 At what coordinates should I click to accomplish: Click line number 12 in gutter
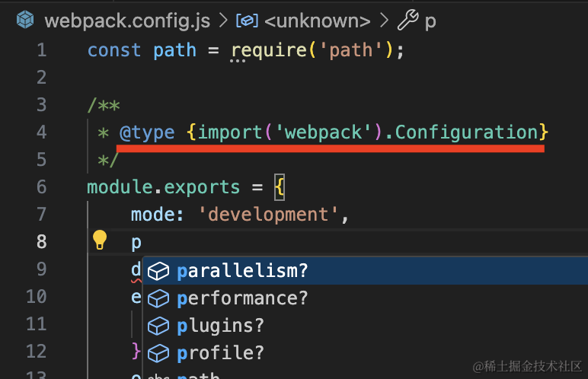[x=37, y=352]
